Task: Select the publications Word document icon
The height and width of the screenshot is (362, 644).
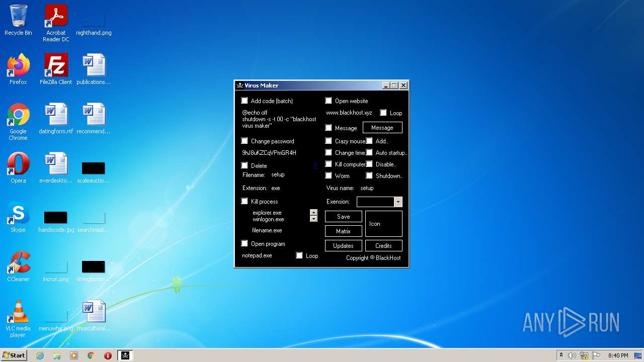Action: 94,69
